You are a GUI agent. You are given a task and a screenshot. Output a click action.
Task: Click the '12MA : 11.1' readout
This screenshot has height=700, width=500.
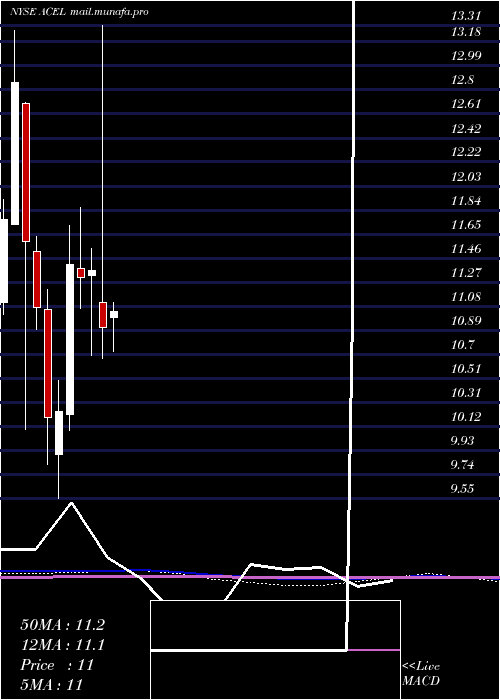(x=62, y=645)
